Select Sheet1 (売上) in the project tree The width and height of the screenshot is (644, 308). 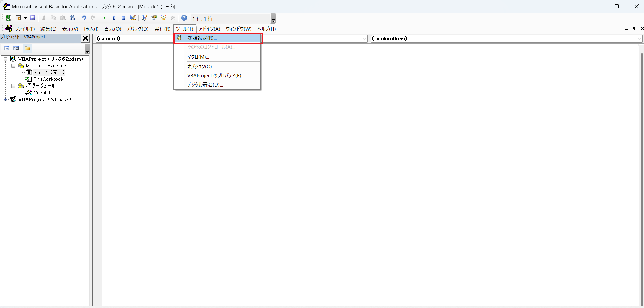(x=49, y=72)
